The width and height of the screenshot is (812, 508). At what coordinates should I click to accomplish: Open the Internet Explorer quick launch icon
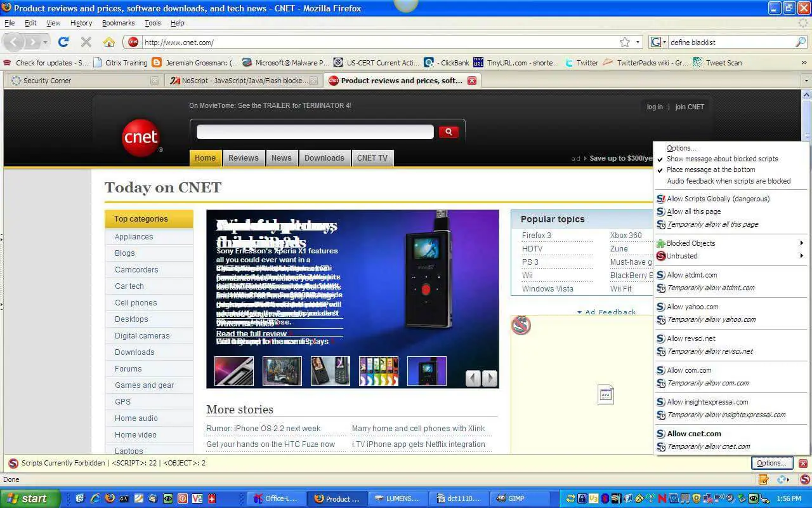point(95,498)
